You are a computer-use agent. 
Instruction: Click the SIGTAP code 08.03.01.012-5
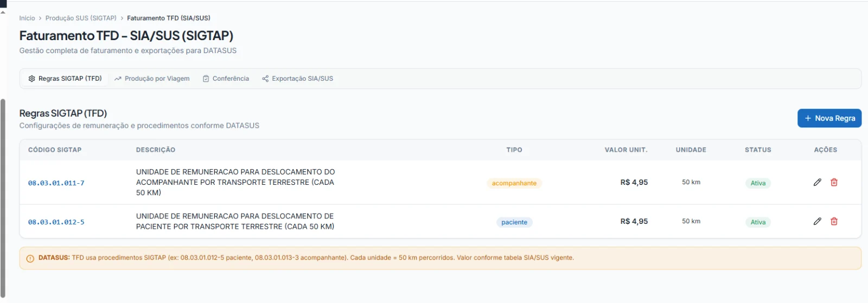click(56, 222)
